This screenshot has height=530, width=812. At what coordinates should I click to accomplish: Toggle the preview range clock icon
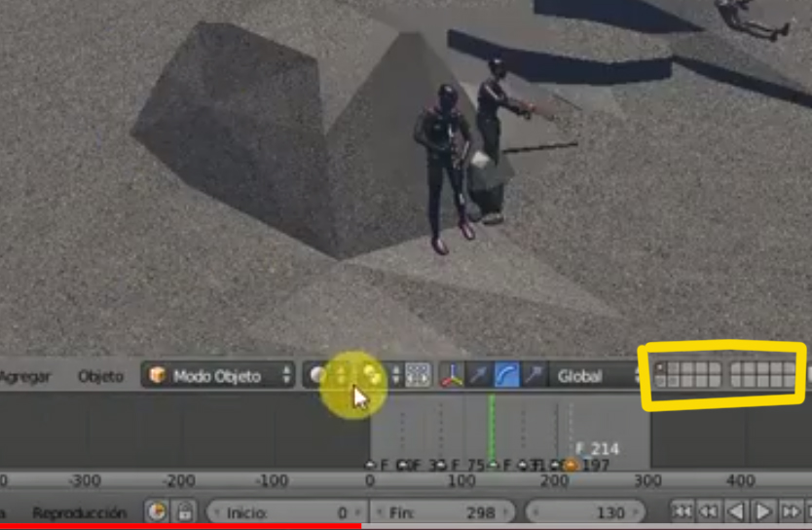[x=157, y=511]
